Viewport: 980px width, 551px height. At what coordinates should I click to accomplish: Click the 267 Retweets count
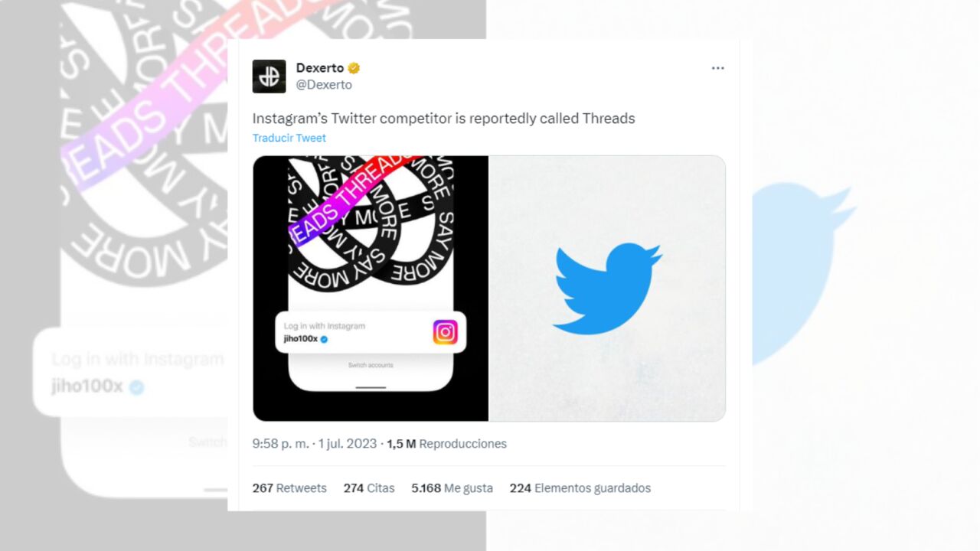coord(289,487)
